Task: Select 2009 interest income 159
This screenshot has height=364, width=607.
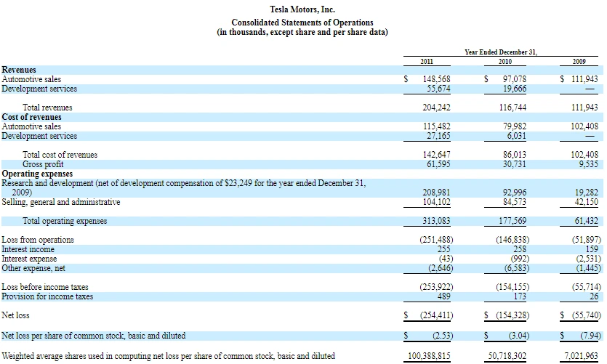Action: (x=592, y=249)
